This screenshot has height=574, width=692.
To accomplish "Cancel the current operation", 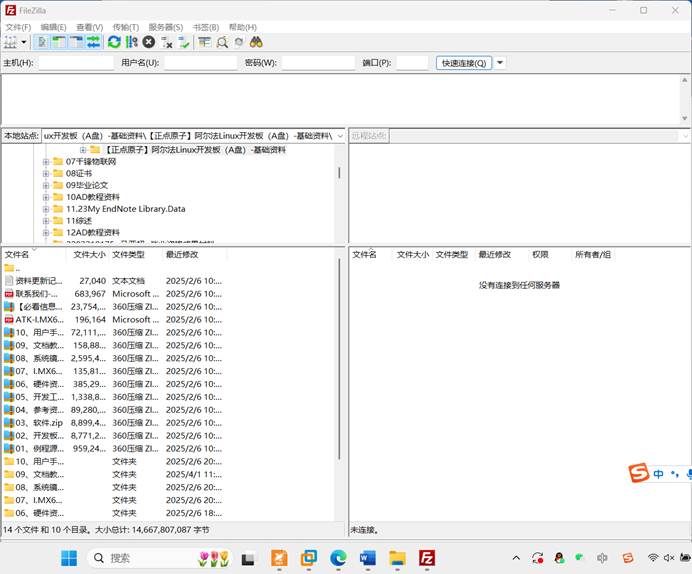I will click(149, 42).
